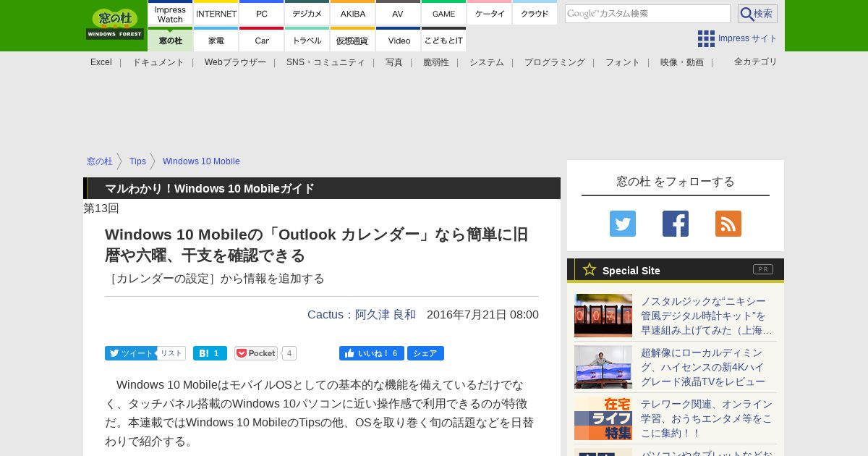Open the テレワーク関連、オンライン学習 article link
This screenshot has height=456, width=868.
tap(707, 418)
